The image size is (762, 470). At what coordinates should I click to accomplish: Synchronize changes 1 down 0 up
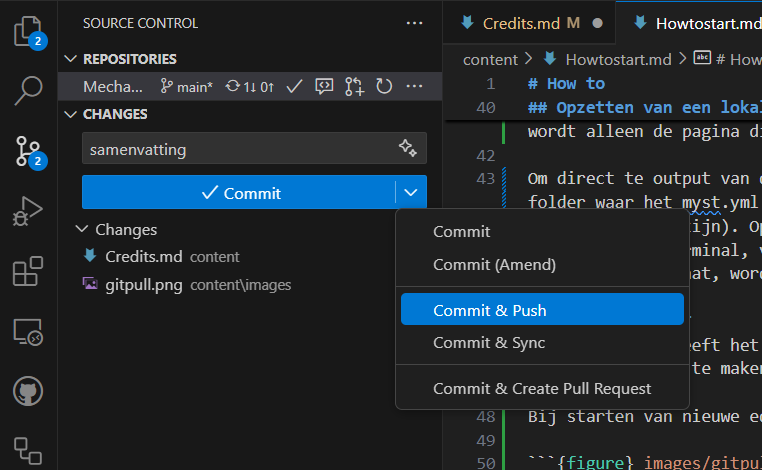point(250,87)
